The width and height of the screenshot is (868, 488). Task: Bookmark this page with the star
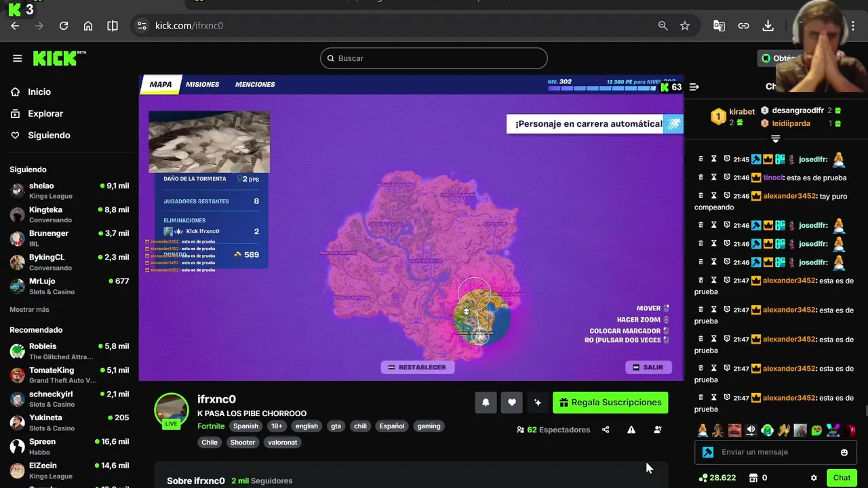click(685, 26)
